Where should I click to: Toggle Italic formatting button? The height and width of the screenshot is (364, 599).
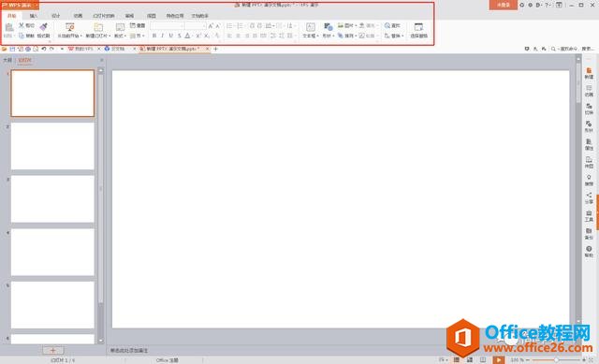162,36
